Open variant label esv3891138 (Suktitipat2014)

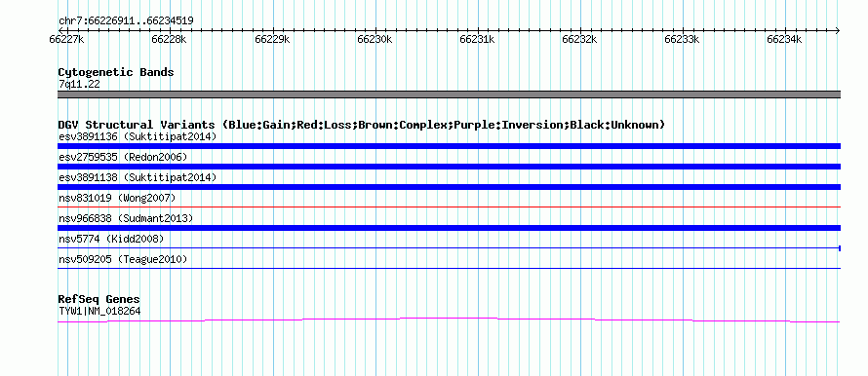point(138,177)
